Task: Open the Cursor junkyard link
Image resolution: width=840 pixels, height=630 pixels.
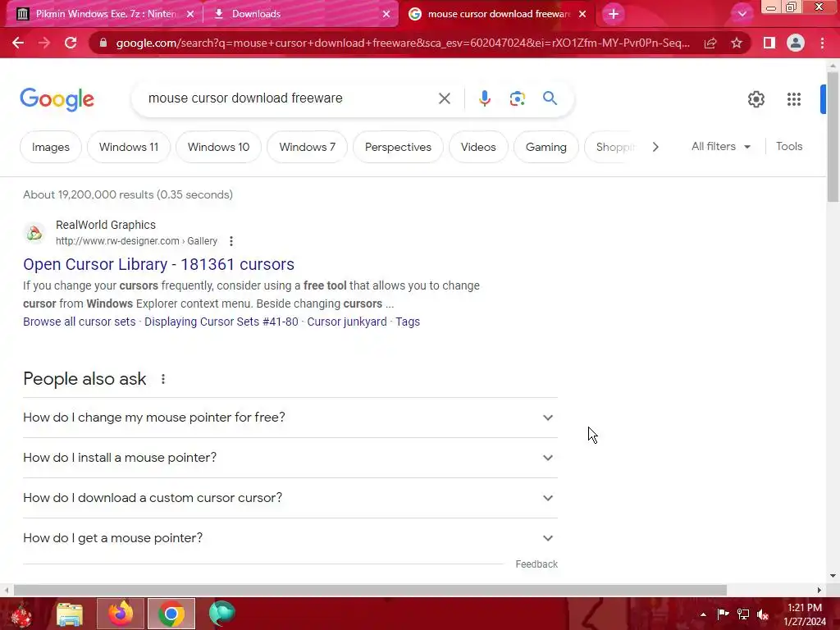Action: 347,322
